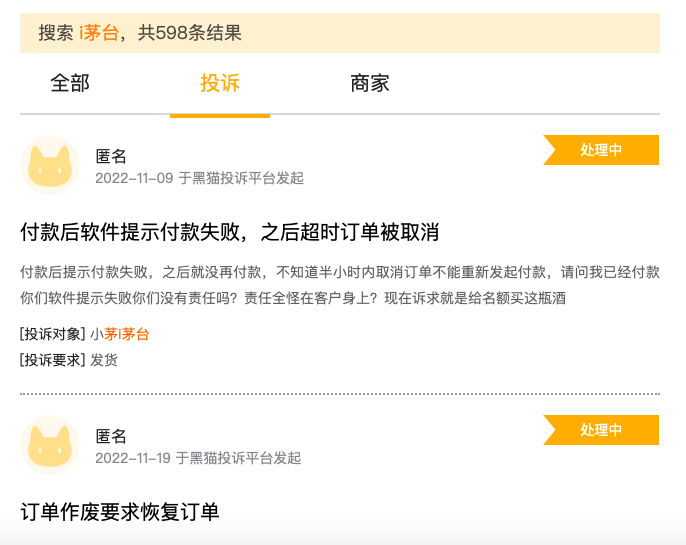686x545 pixels.
Task: Click the [投诉要求] label
Action: point(53,360)
